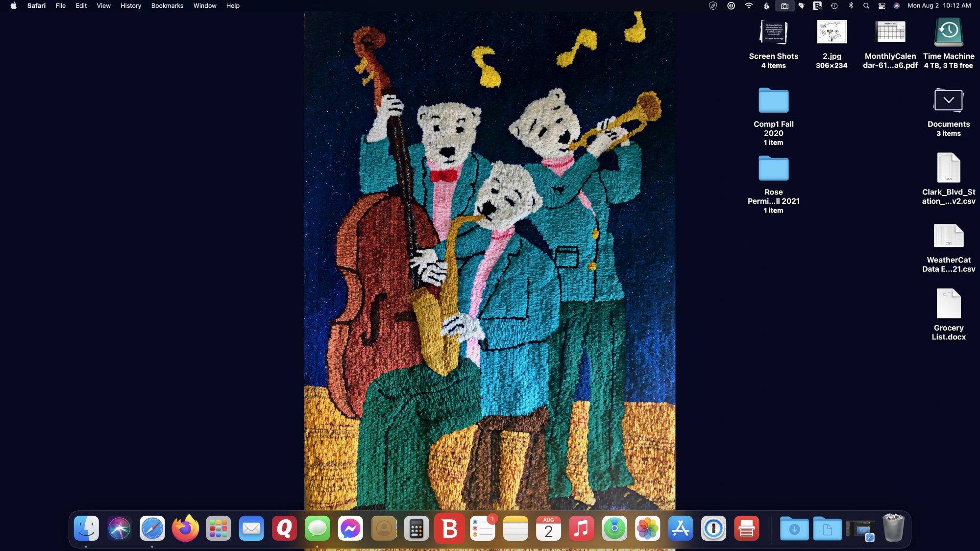Image resolution: width=980 pixels, height=551 pixels.
Task: Open the Edit menu
Action: 81,6
